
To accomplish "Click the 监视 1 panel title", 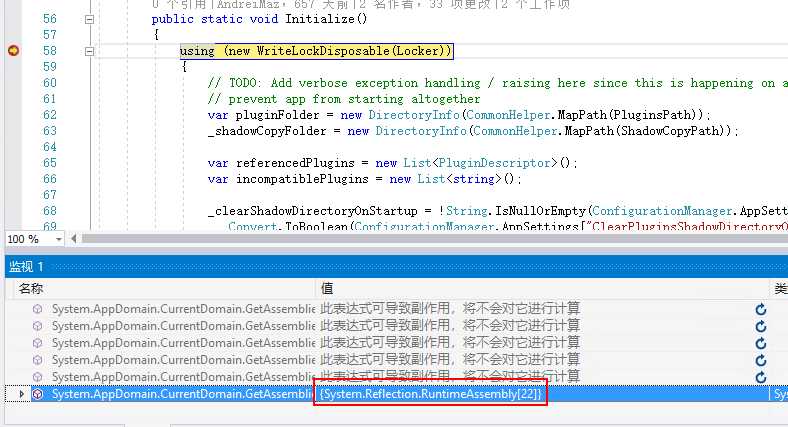I will [27, 267].
